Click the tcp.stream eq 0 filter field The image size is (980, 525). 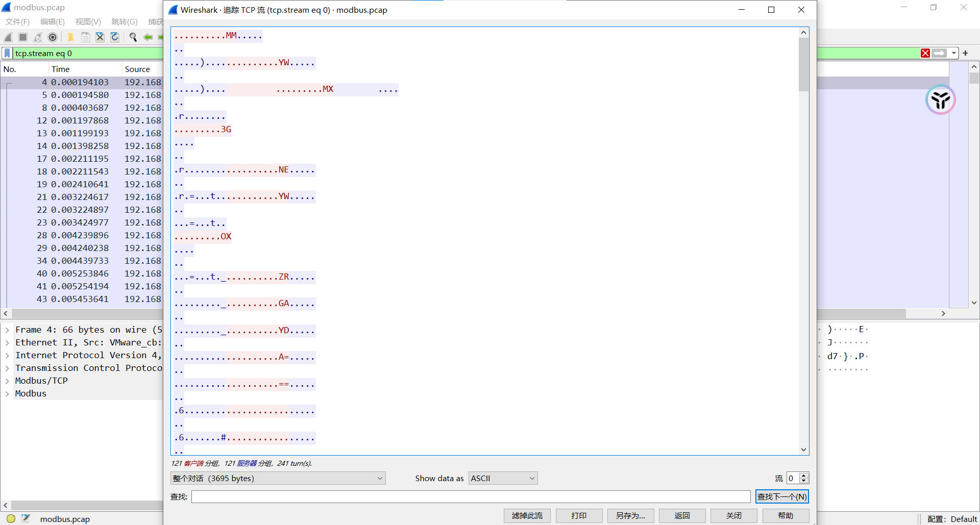tap(88, 53)
